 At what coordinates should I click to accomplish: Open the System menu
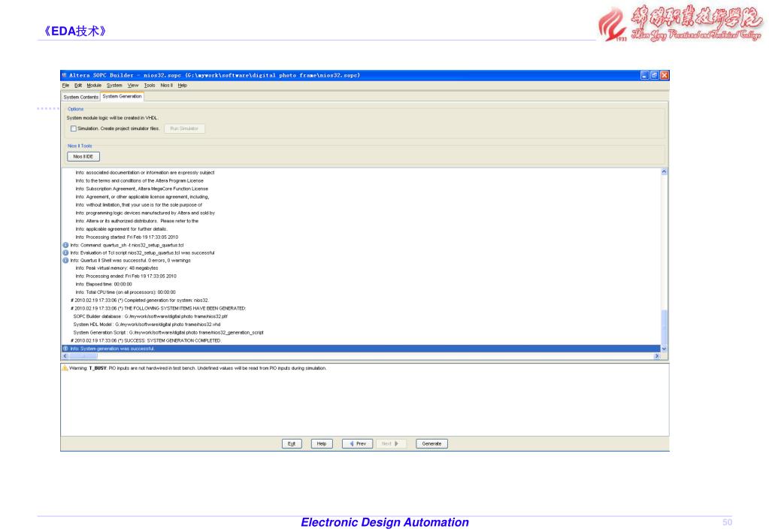click(x=114, y=86)
